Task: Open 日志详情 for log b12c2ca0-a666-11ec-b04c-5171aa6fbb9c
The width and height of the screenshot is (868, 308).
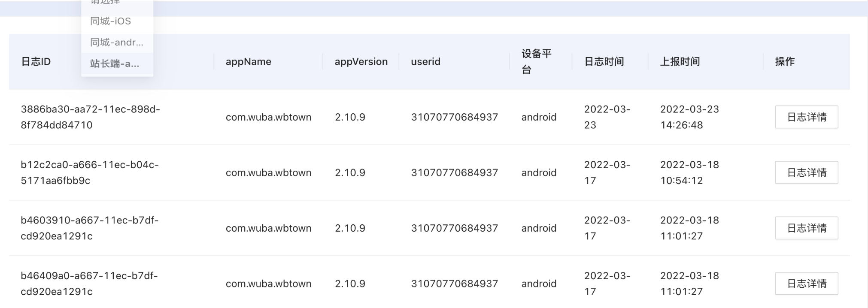Action: pyautogui.click(x=806, y=172)
